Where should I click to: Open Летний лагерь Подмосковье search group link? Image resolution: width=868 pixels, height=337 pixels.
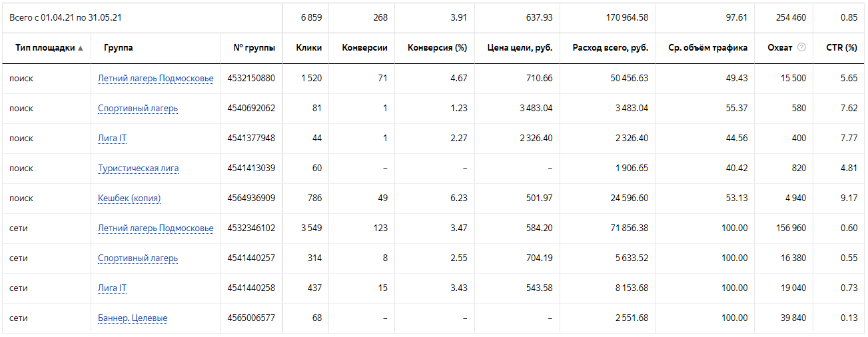pos(156,79)
